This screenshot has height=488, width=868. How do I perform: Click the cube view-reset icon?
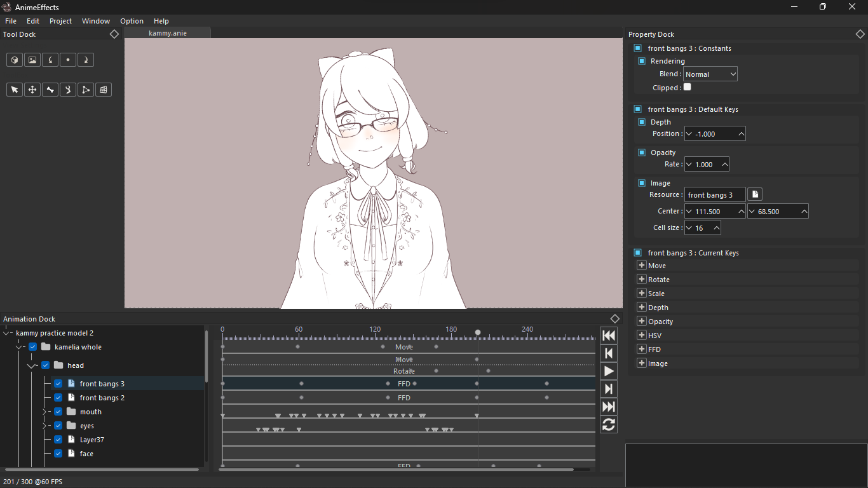tap(15, 60)
